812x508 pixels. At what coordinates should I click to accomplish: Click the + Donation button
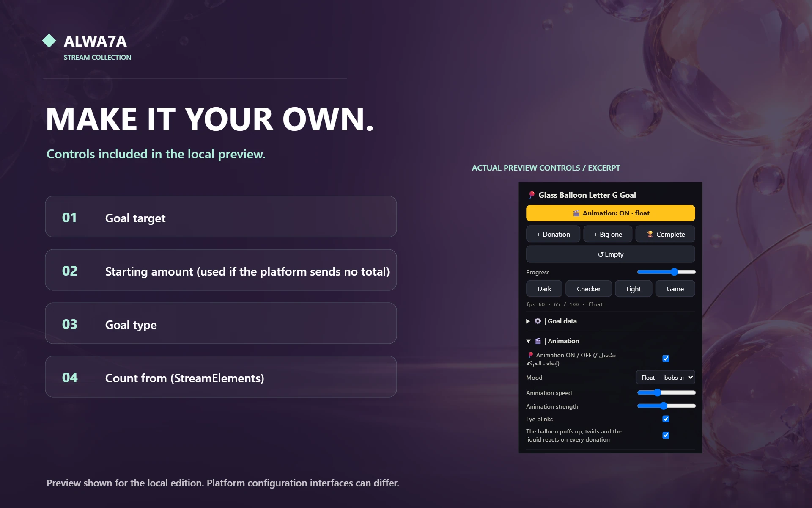tap(553, 234)
